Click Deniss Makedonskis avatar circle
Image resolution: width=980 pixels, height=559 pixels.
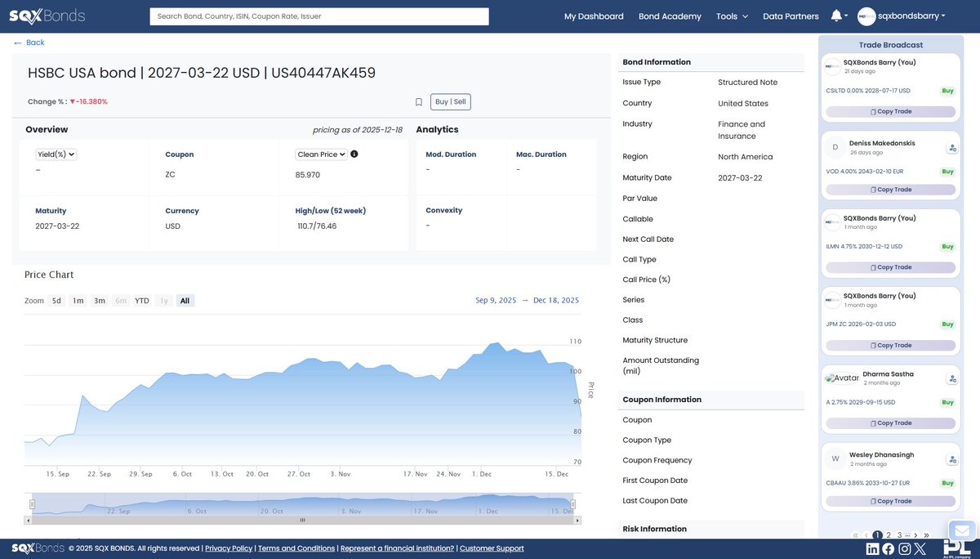point(835,148)
